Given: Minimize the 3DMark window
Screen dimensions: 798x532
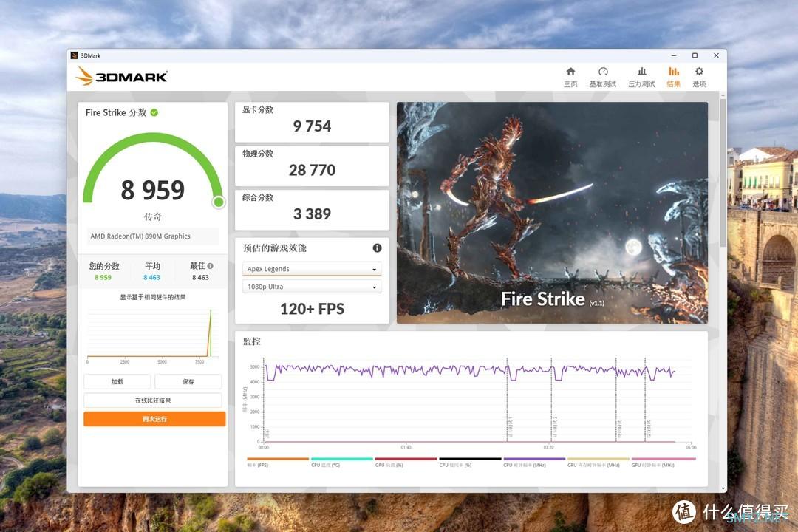Looking at the screenshot, I should [x=674, y=55].
